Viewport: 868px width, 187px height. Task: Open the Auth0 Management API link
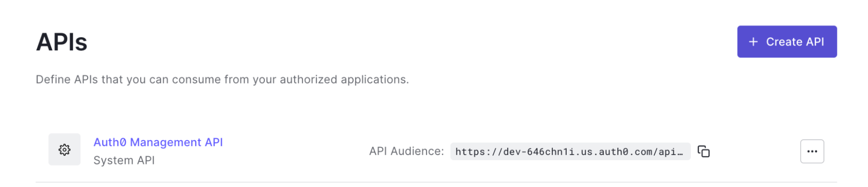click(x=158, y=142)
